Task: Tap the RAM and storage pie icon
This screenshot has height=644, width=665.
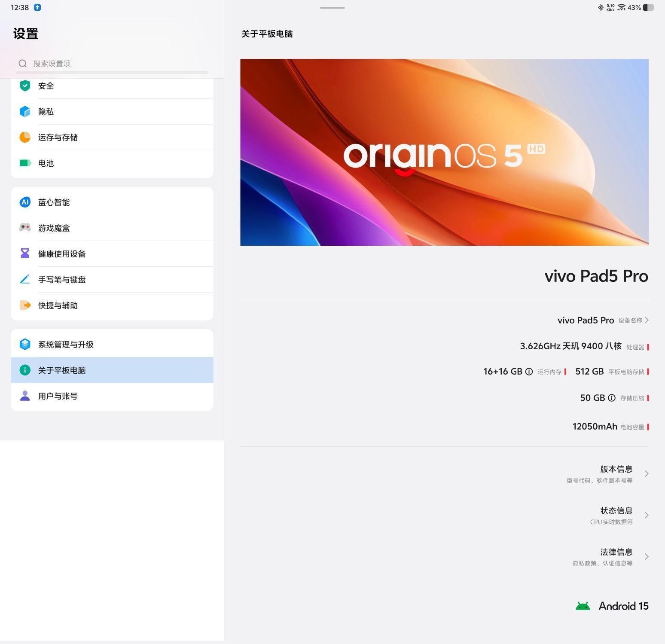Action: click(25, 137)
